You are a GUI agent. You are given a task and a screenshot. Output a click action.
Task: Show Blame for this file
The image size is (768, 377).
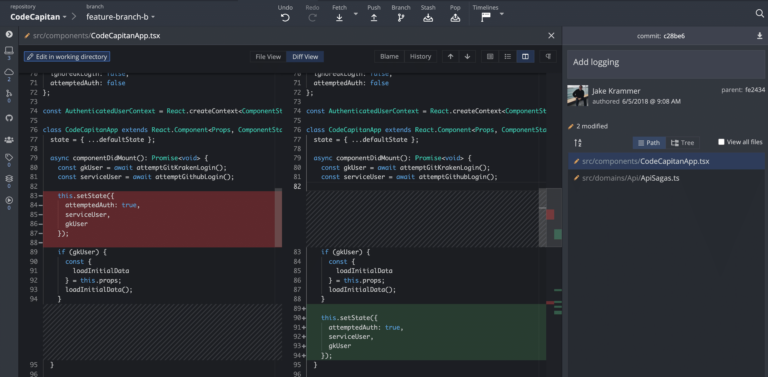point(389,57)
